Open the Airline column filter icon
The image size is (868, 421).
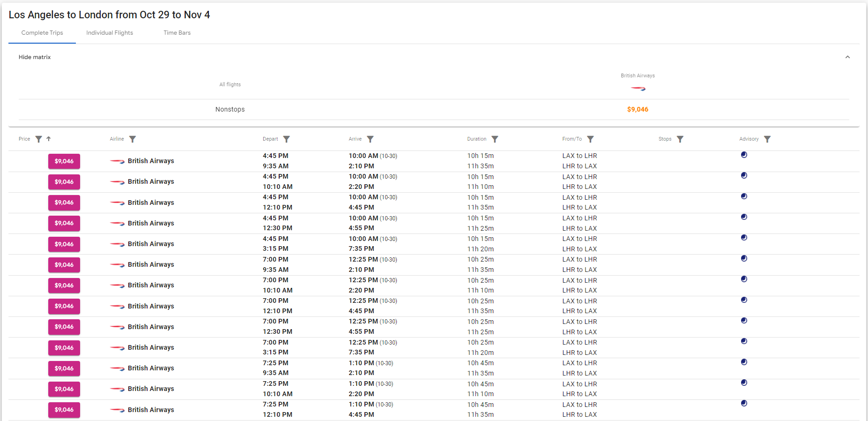point(133,139)
